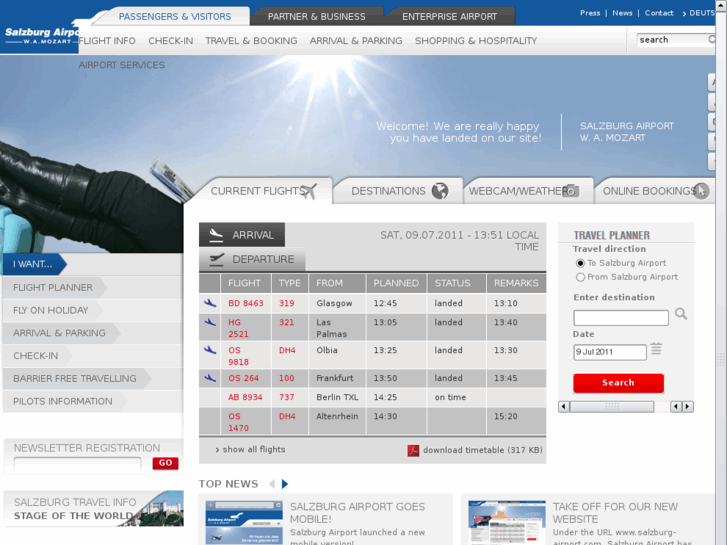Click flight number AB 8934
The image size is (727, 545).
245,398
